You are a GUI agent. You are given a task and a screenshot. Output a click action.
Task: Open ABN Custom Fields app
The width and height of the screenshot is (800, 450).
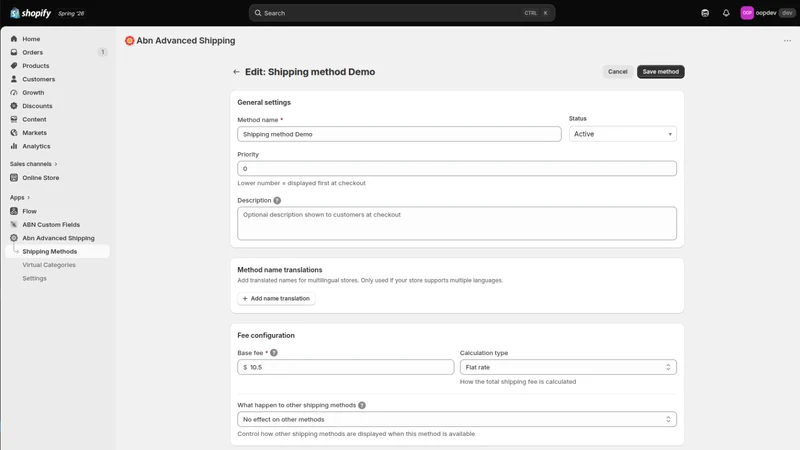[51, 224]
